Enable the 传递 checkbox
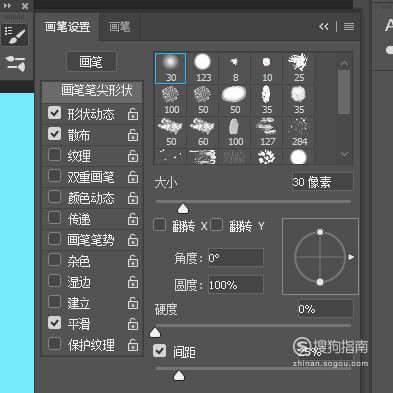 coord(54,218)
